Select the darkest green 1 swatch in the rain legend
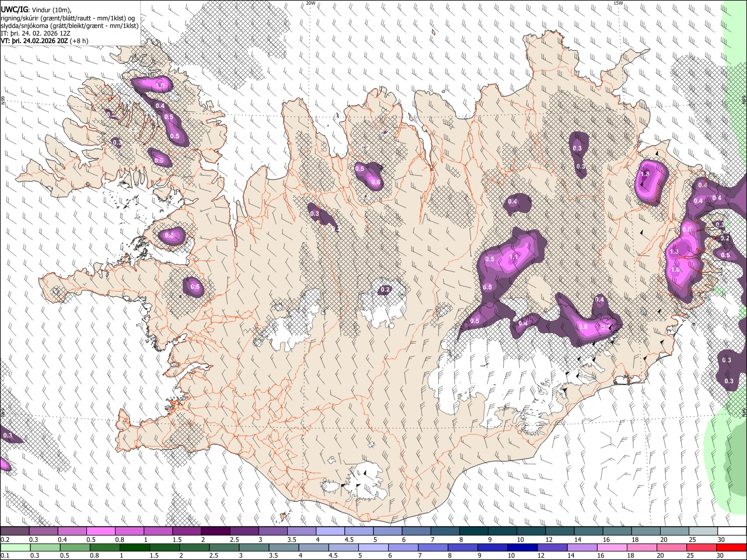 [x=135, y=547]
